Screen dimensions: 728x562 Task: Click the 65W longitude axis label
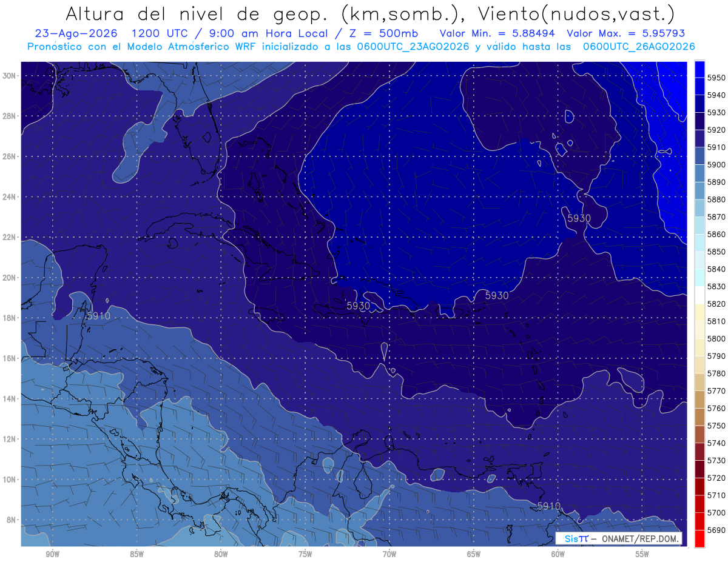pos(474,555)
